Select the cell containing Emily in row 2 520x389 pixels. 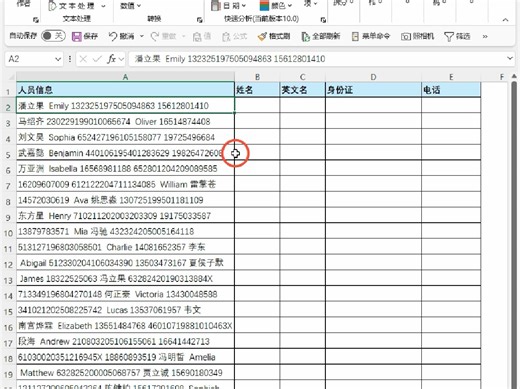tap(125, 106)
